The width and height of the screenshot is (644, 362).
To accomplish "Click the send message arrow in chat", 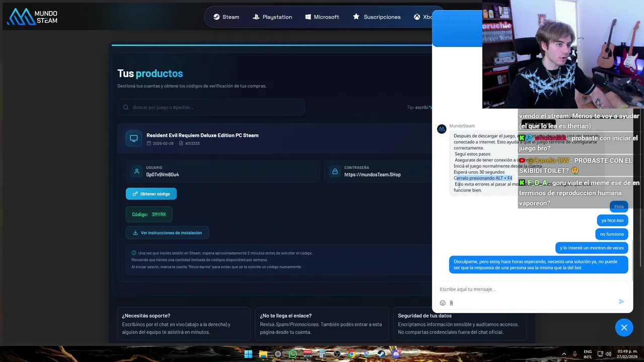I will (x=621, y=301).
